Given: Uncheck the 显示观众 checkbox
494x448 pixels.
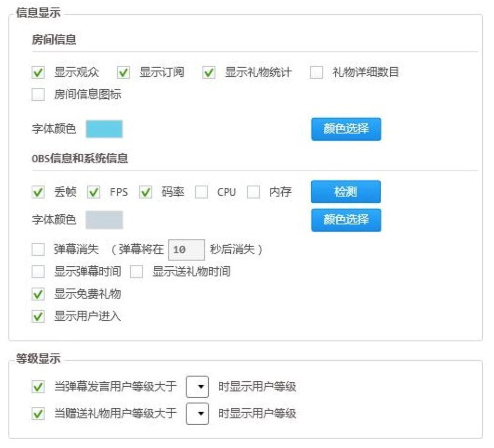Looking at the screenshot, I should point(38,73).
